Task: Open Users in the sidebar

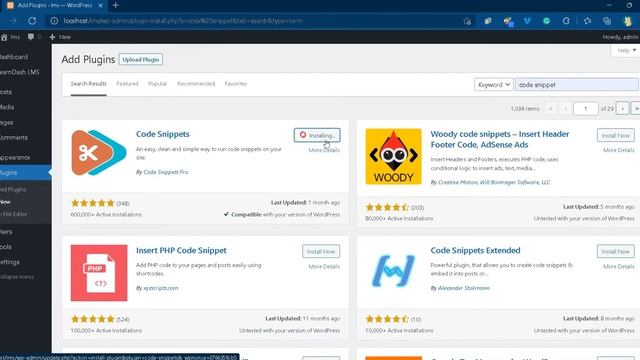Action: (x=6, y=231)
